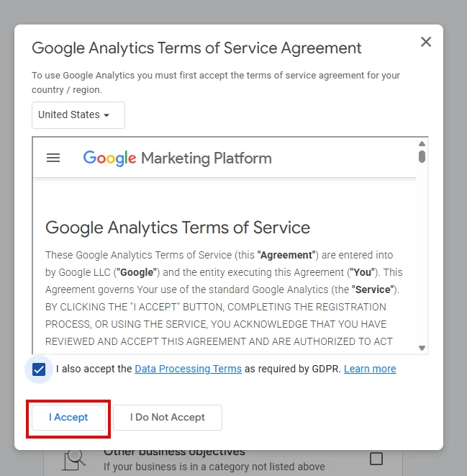Close the Terms of Service Agreement dialog
The width and height of the screenshot is (467, 476).
[426, 42]
